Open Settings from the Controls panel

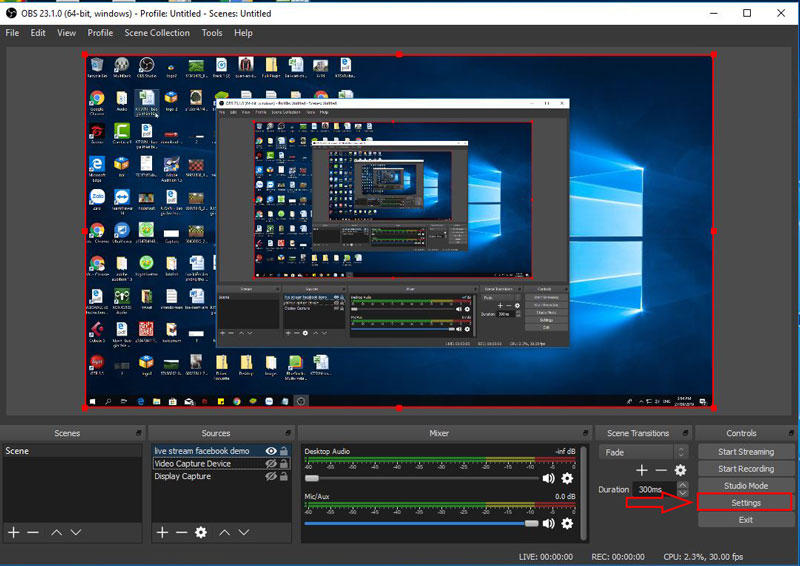click(x=745, y=503)
